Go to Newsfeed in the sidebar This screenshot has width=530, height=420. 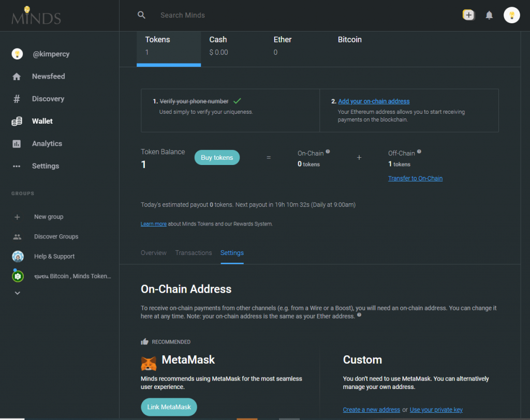(48, 77)
